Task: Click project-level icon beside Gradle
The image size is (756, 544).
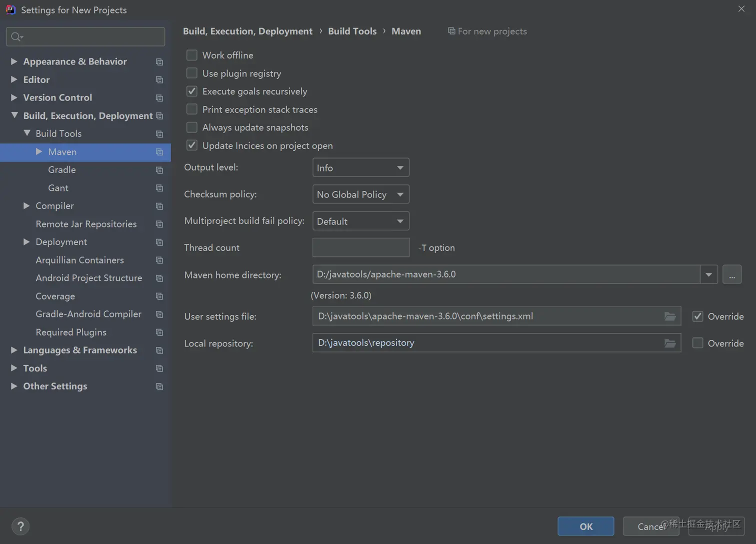Action: point(159,170)
